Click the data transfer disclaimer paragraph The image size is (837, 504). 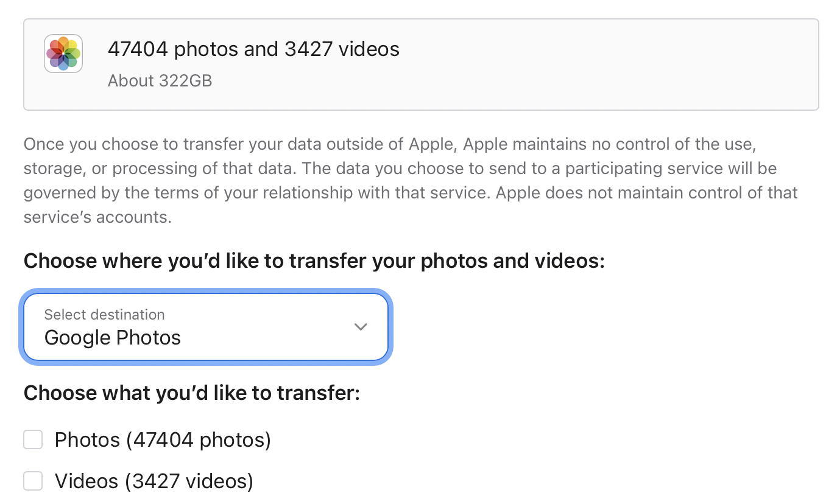[411, 181]
